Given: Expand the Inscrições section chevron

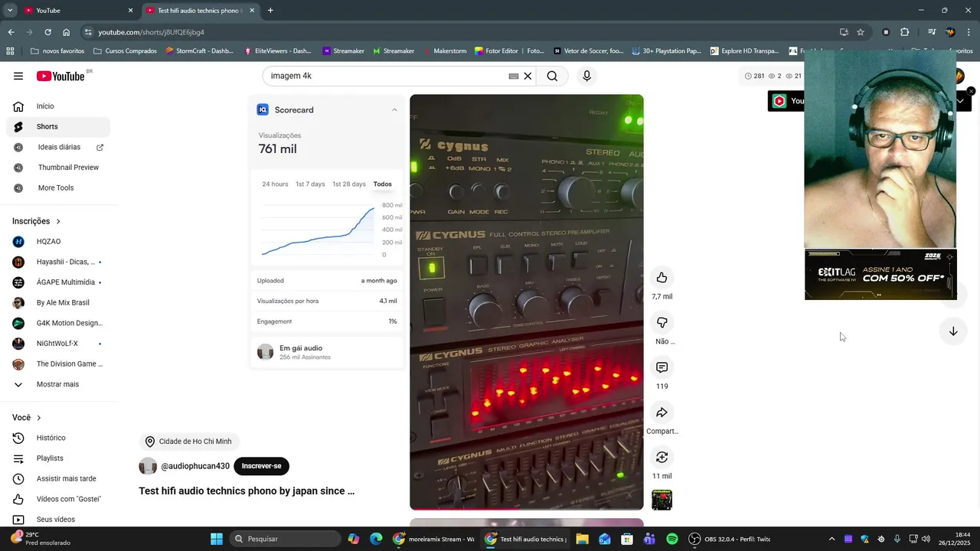Looking at the screenshot, I should 58,221.
